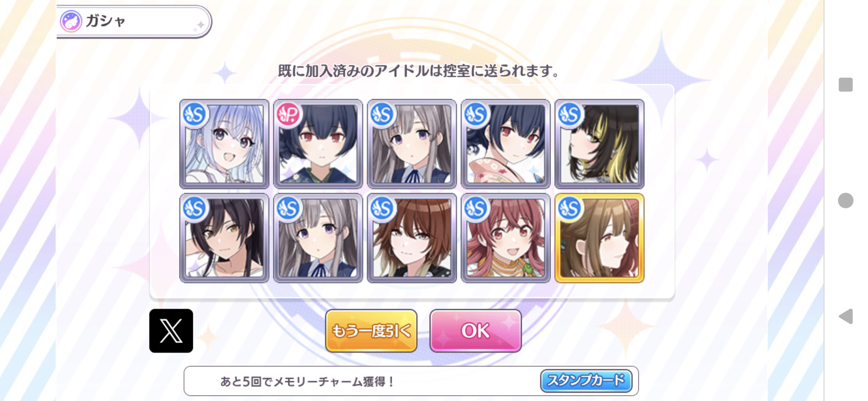Tap the pink P rarity badge

click(288, 114)
